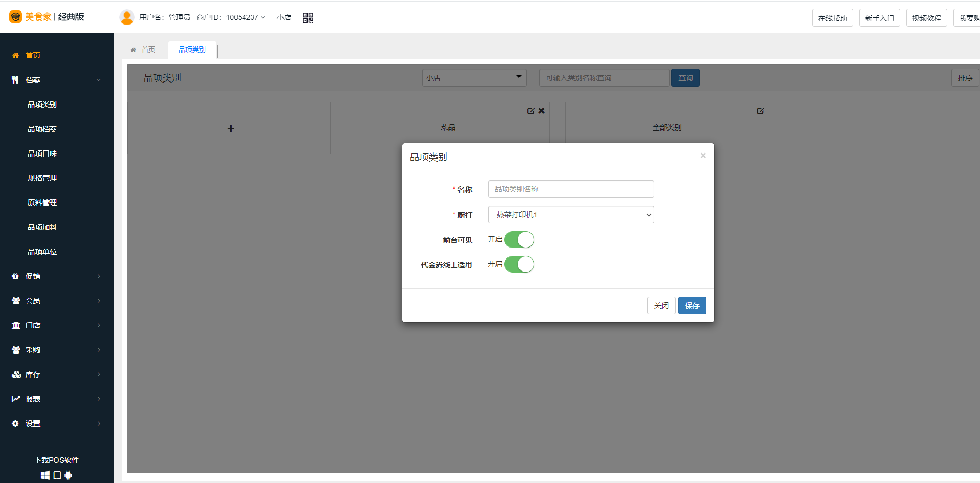Click the chart icon beside 报表
Image resolution: width=980 pixels, height=483 pixels.
tap(16, 399)
